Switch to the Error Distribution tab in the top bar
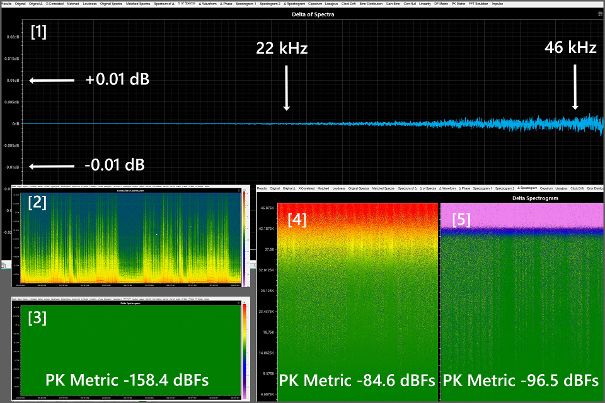The height and width of the screenshot is (403, 605). pyautogui.click(x=371, y=3)
